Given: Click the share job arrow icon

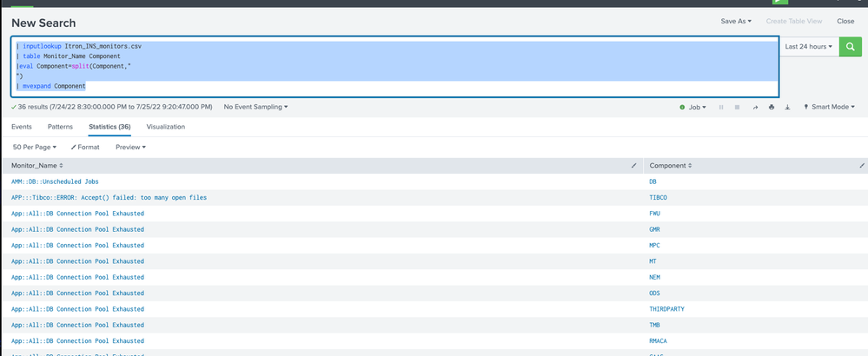Looking at the screenshot, I should 755,107.
